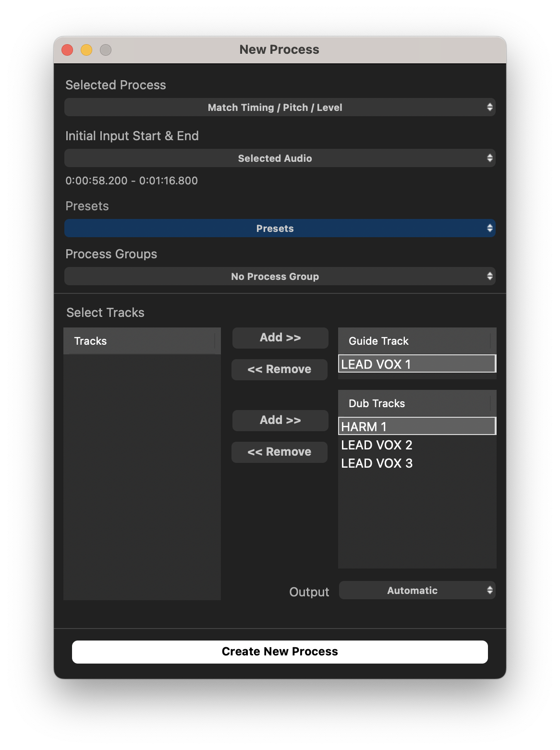Select LEAD VOX 3 dub track
Viewport: 560px width, 750px height.
[377, 463]
